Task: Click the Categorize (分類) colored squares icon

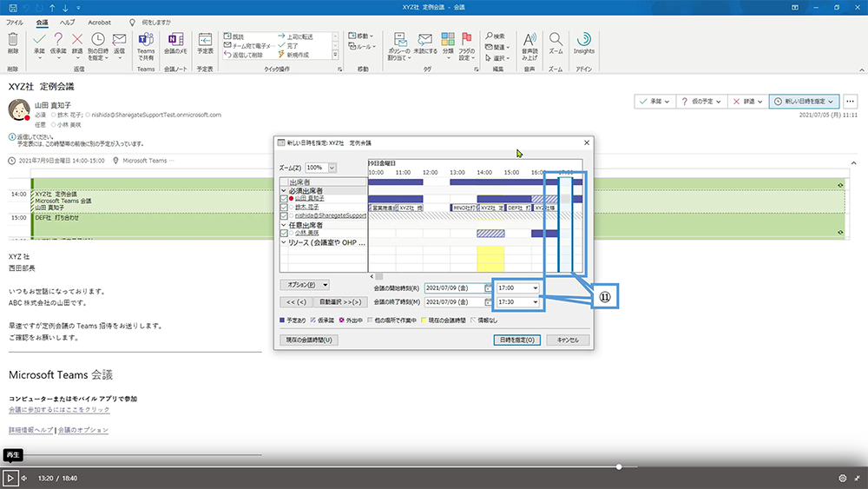Action: click(448, 39)
